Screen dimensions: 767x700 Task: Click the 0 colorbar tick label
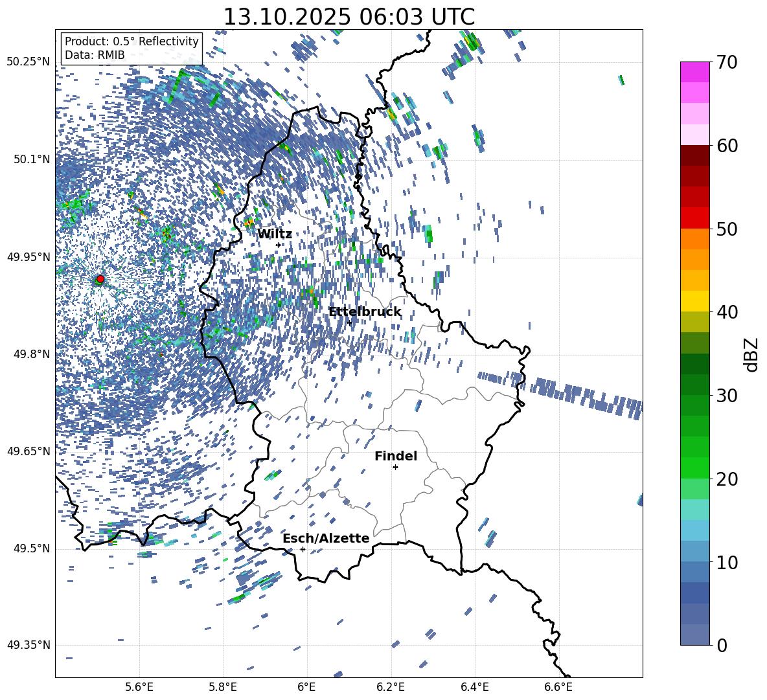[x=722, y=645]
